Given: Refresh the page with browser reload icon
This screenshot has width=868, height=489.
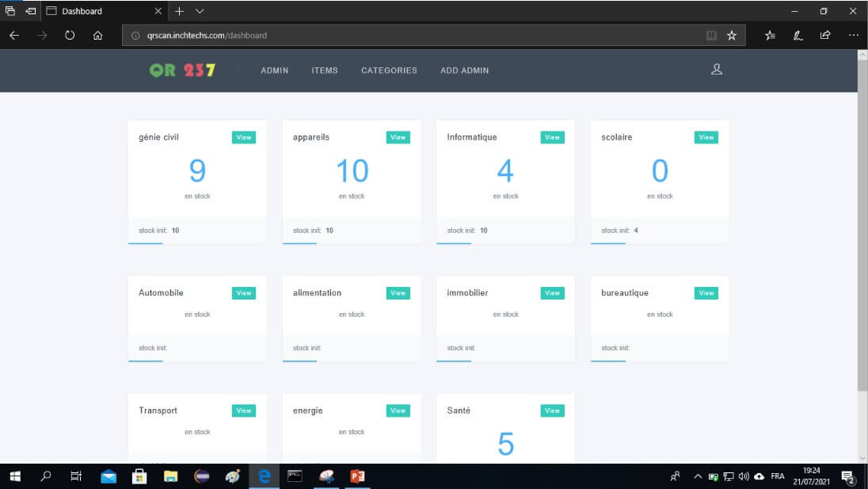Looking at the screenshot, I should click(x=70, y=35).
